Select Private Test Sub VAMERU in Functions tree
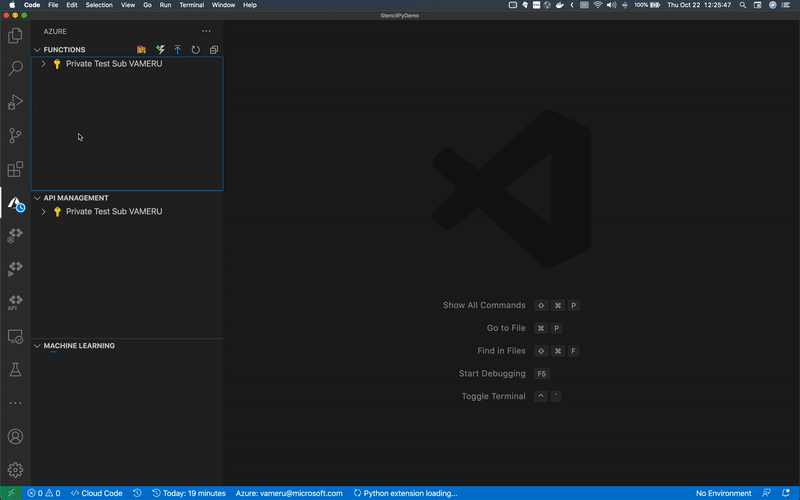The image size is (800, 500). (x=114, y=64)
